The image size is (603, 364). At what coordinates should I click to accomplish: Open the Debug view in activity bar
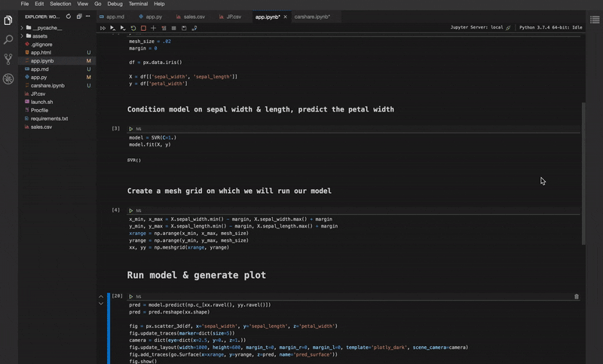point(8,78)
